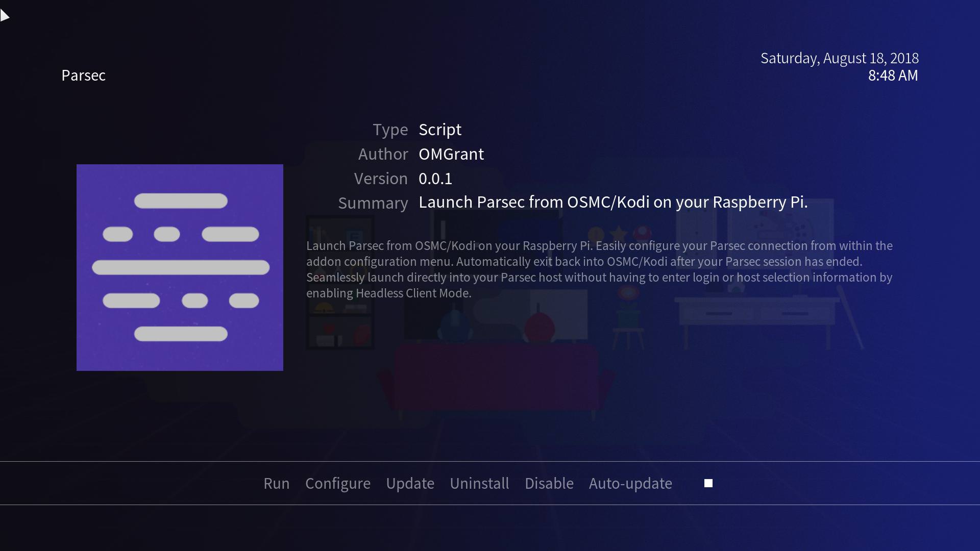The height and width of the screenshot is (551, 980).
Task: Click the Run button for Parsec
Action: (x=276, y=483)
